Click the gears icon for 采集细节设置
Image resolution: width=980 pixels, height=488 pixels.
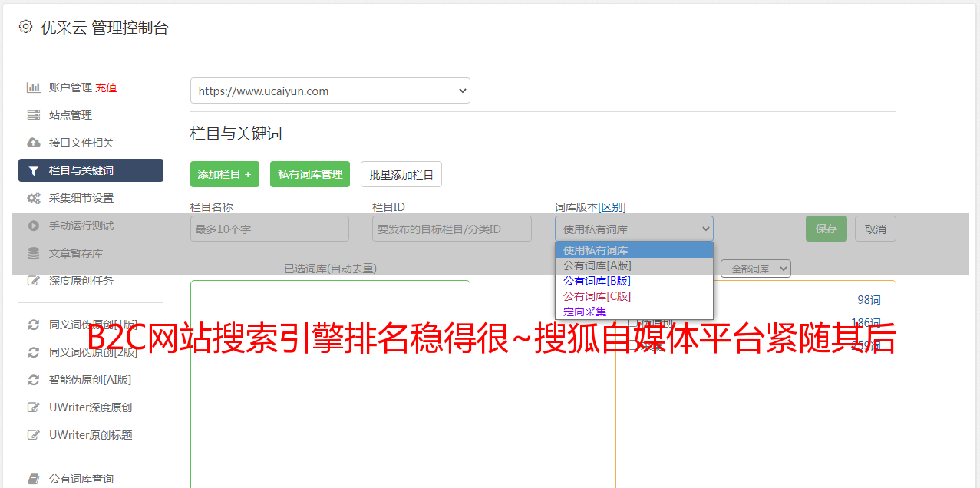(34, 198)
